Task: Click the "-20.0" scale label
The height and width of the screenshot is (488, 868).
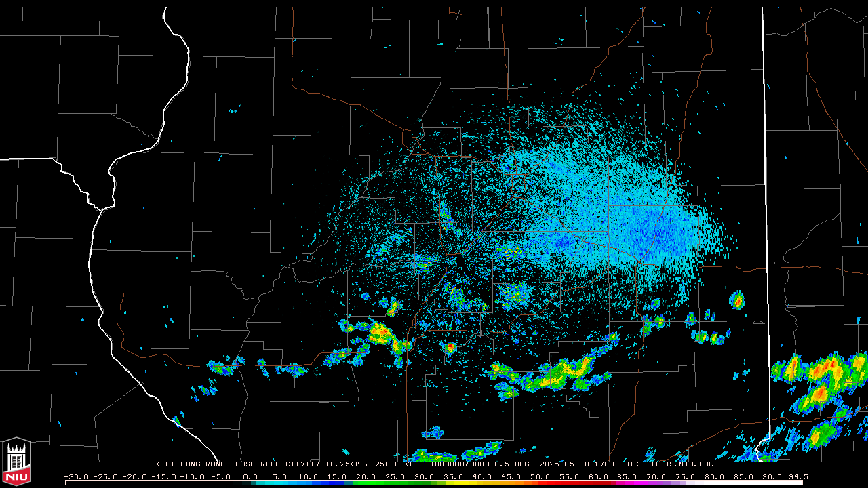Action: click(135, 477)
